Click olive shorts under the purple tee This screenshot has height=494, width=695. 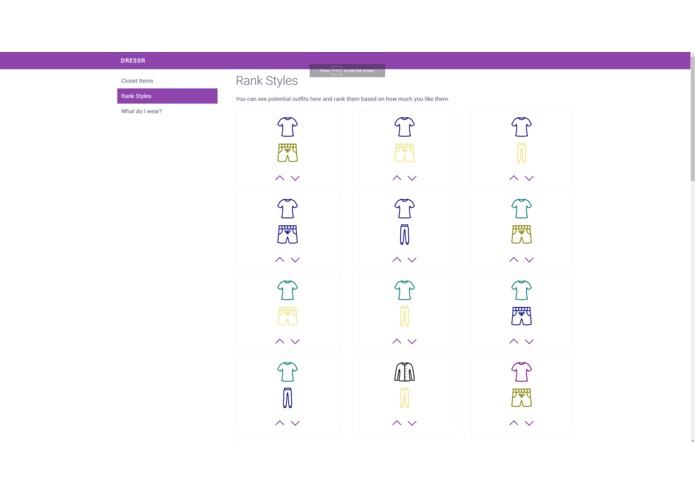(288, 153)
